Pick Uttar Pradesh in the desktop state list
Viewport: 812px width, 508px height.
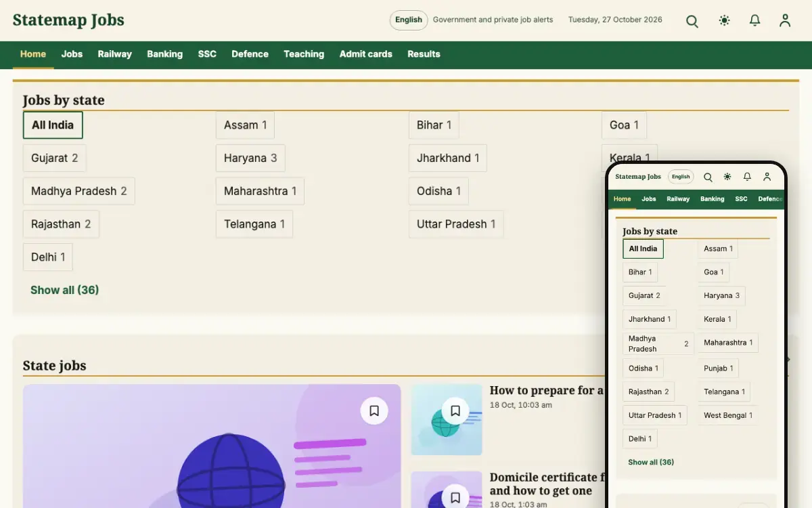(x=456, y=224)
